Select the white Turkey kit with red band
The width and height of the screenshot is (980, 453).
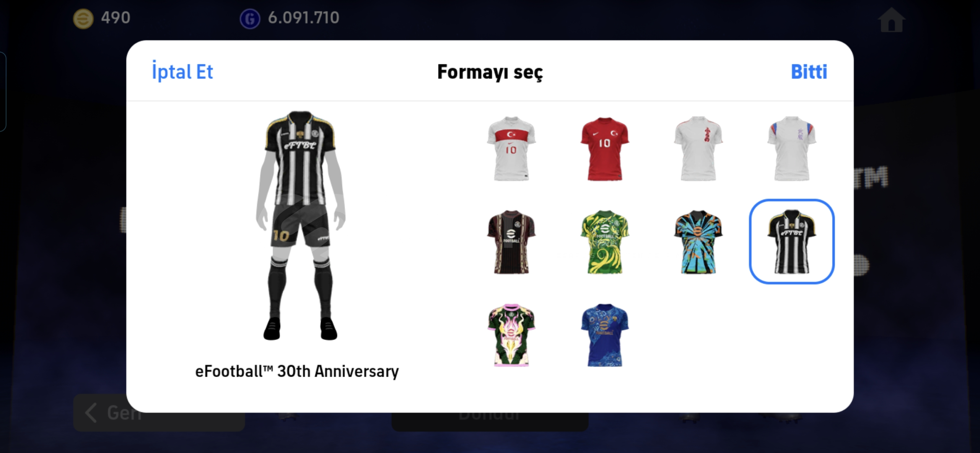(x=511, y=148)
